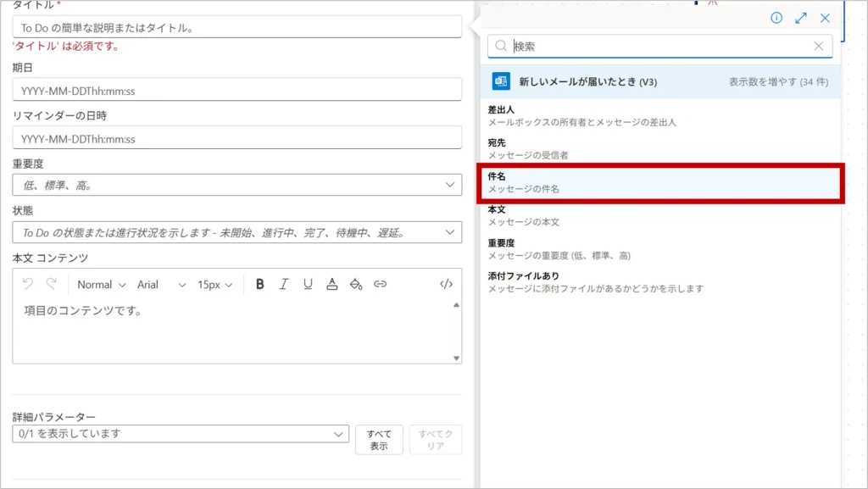The image size is (868, 489).
Task: Open the Normal paragraph style dropdown
Action: pyautogui.click(x=101, y=285)
